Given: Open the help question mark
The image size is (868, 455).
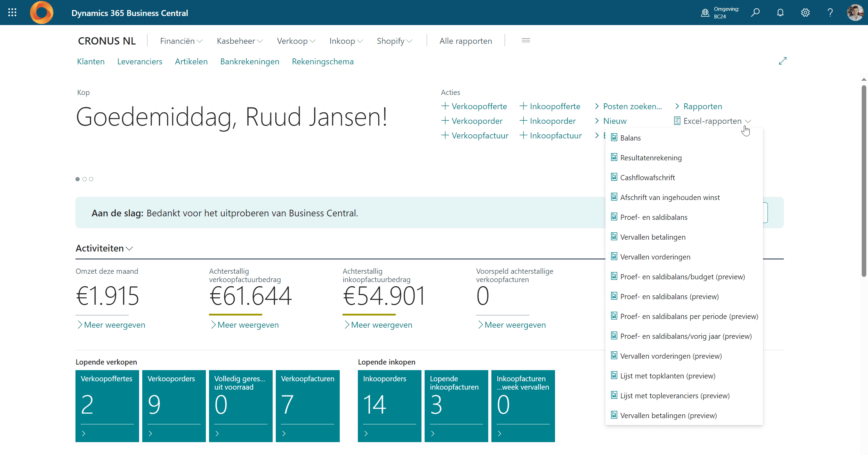Looking at the screenshot, I should (830, 13).
